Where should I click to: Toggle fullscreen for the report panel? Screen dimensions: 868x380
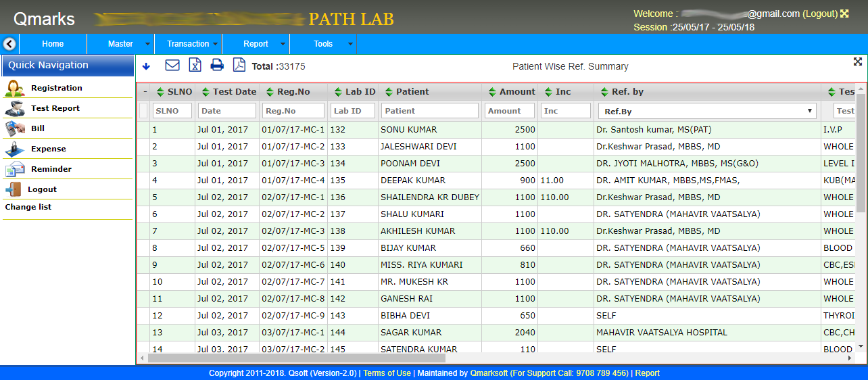858,62
